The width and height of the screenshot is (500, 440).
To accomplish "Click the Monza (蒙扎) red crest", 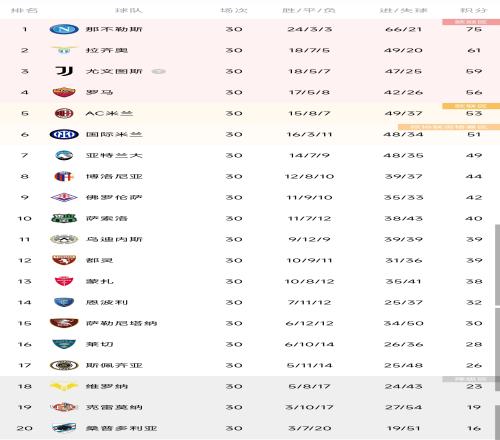I will click(x=64, y=281).
